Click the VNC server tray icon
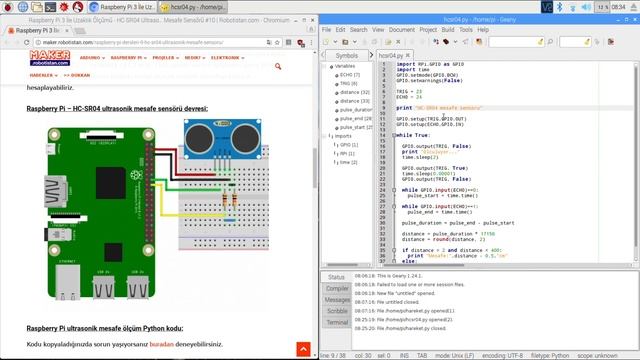 547,7
